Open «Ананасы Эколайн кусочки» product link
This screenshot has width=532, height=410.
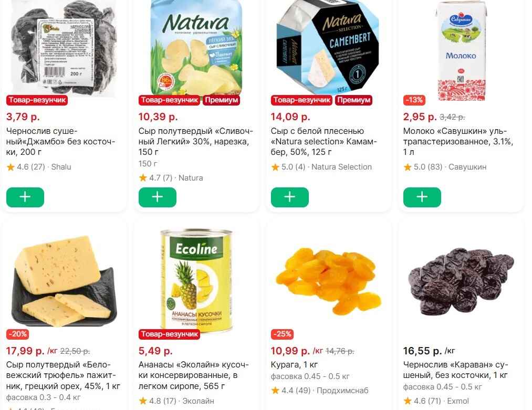193,376
